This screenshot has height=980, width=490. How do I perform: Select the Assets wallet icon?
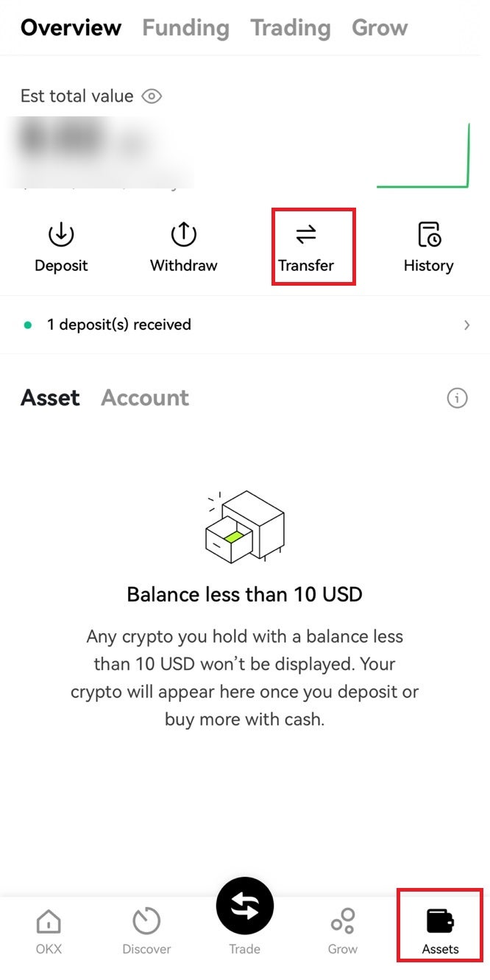coord(440,920)
